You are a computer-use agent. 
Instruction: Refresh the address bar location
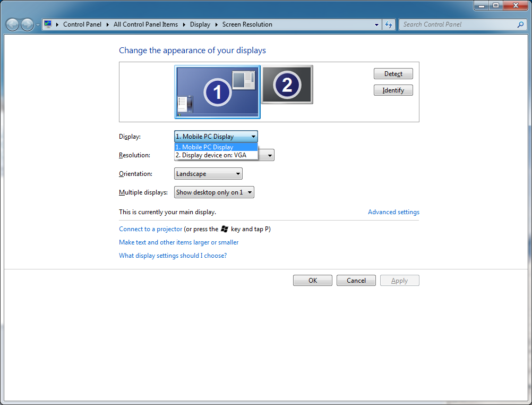tap(389, 24)
